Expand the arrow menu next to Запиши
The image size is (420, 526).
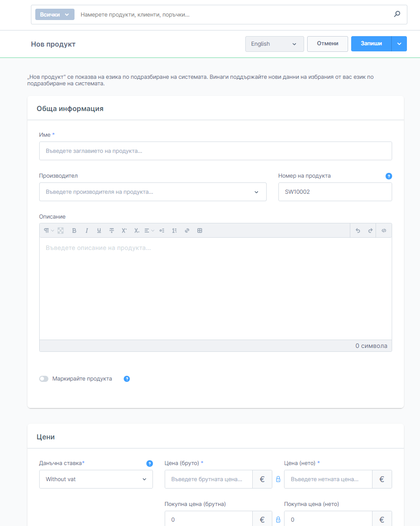point(399,44)
